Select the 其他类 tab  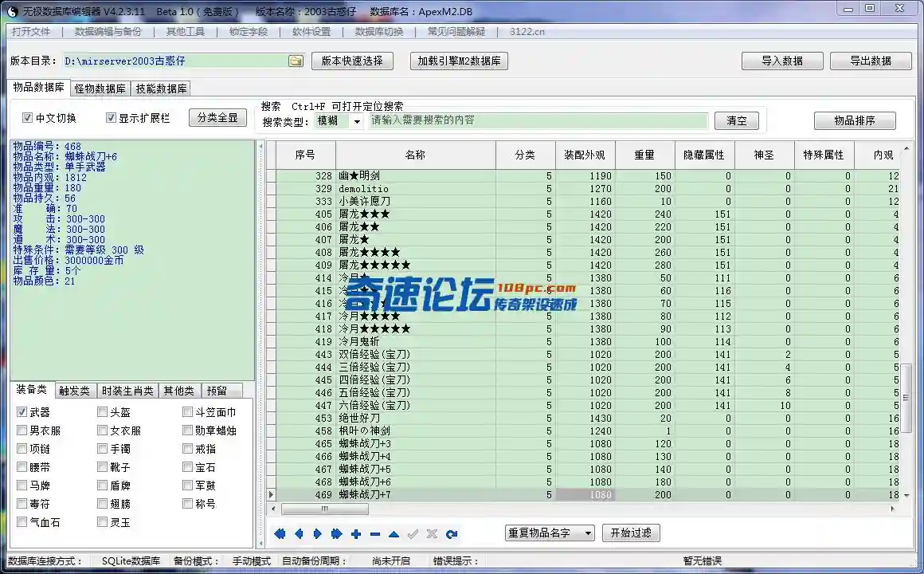click(x=178, y=391)
